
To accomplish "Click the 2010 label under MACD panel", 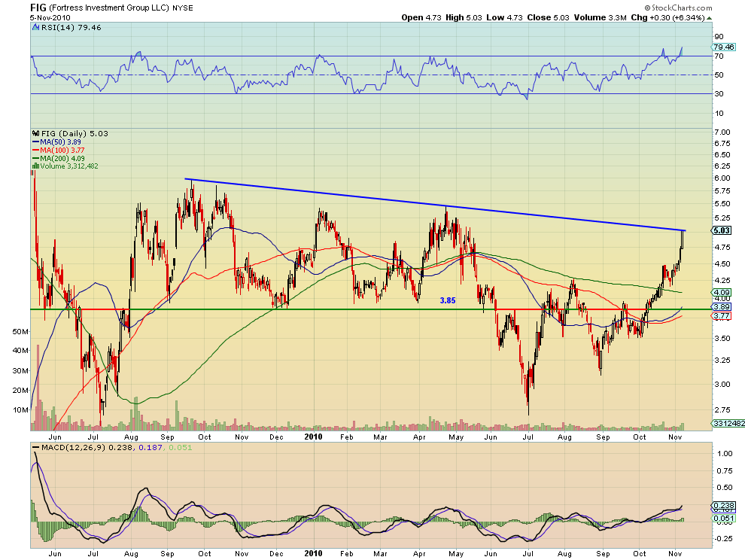I will pyautogui.click(x=313, y=554).
